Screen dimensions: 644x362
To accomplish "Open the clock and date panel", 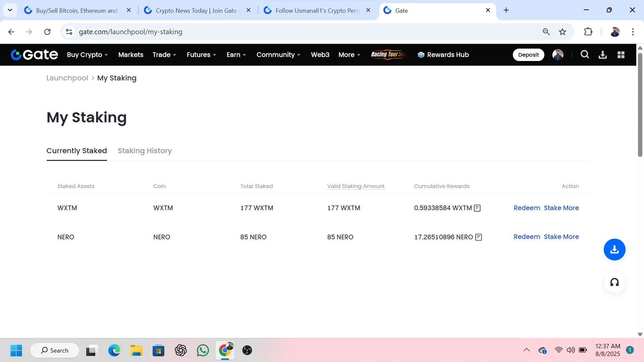I will pyautogui.click(x=607, y=350).
